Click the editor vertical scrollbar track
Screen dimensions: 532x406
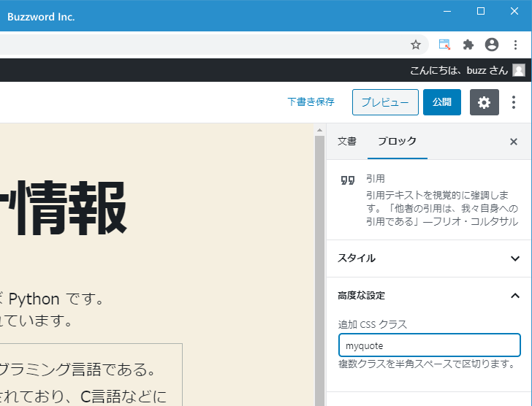pos(319,270)
